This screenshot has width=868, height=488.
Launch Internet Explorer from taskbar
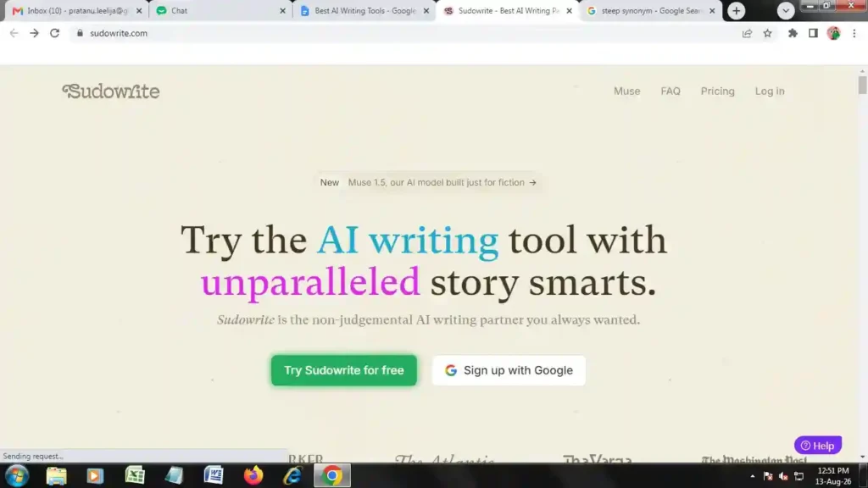(292, 476)
